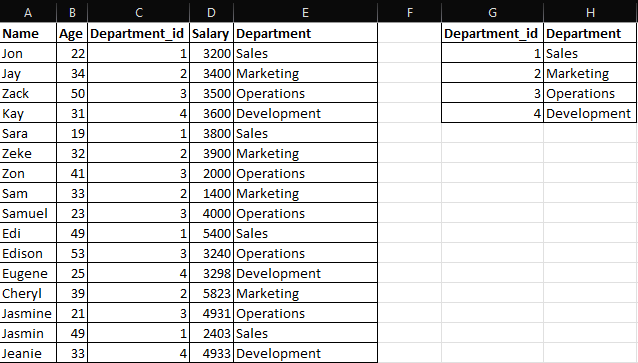638x363 pixels.
Task: Select column F header
Action: (410, 12)
